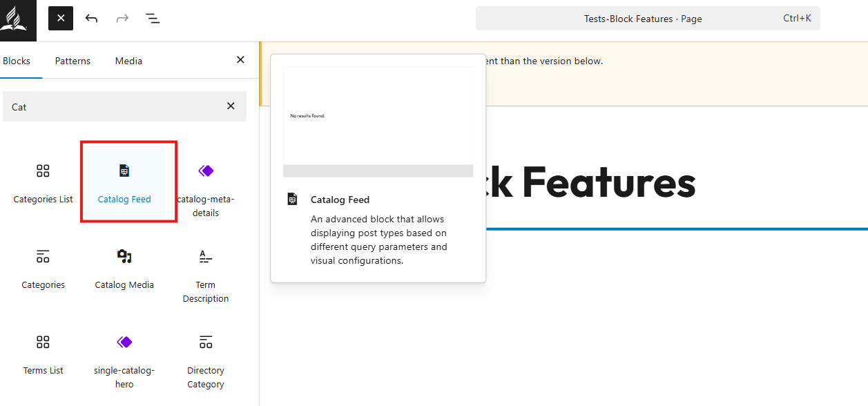
Task: Insert the Categories block
Action: [43, 267]
